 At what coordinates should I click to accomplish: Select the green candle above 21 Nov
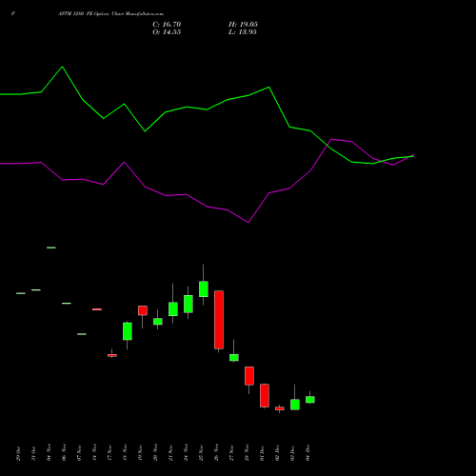pyautogui.click(x=173, y=309)
